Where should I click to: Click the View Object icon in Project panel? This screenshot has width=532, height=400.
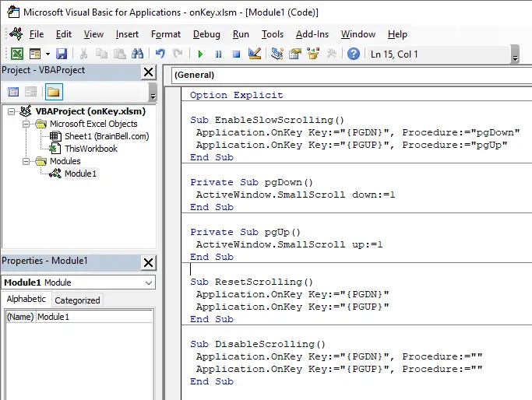pos(30,92)
